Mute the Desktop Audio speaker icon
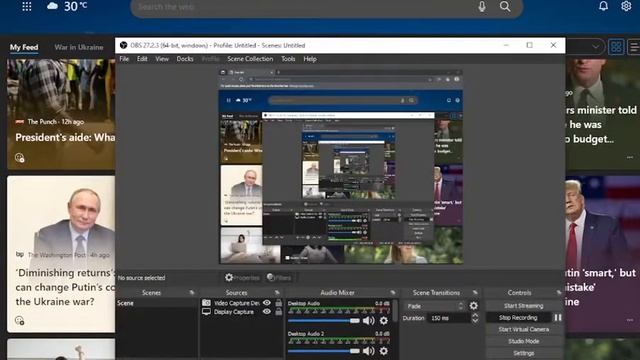This screenshot has width=640, height=360. point(369,321)
